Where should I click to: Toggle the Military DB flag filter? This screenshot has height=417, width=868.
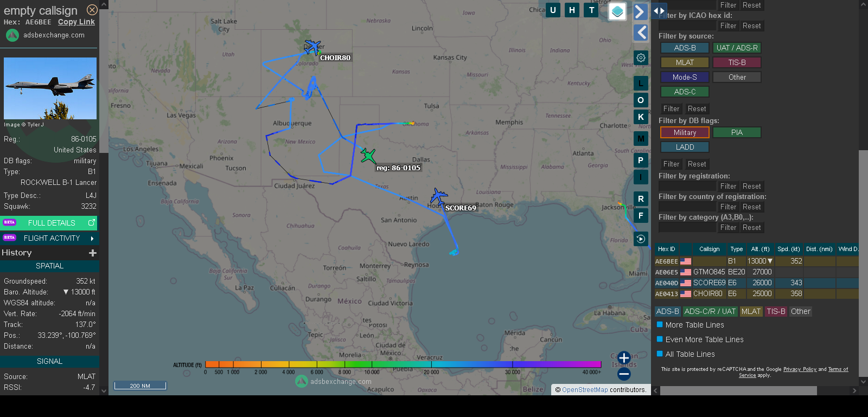pos(685,132)
